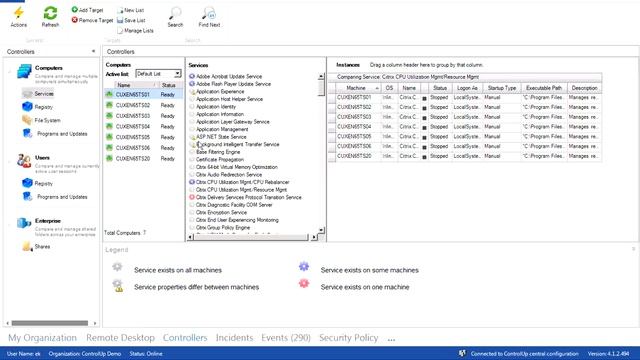Sort instances by Machine column
Viewport: 640px width, 360px height.
tap(358, 88)
